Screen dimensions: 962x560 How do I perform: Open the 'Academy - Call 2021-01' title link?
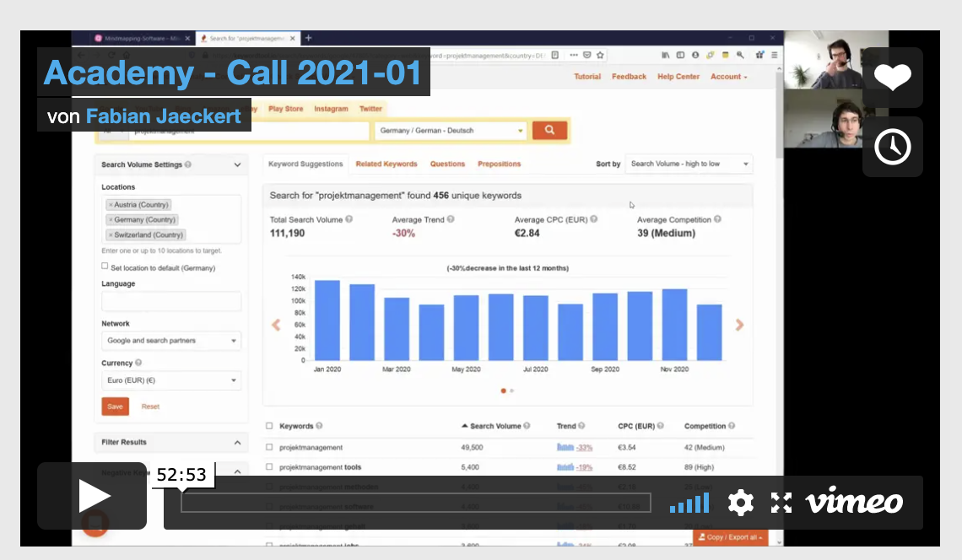point(233,73)
